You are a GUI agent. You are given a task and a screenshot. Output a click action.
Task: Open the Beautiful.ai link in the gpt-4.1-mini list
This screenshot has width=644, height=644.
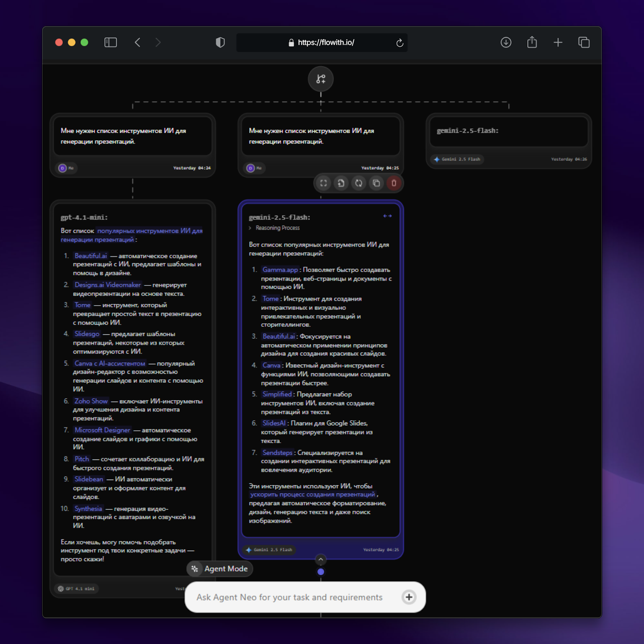(x=91, y=256)
